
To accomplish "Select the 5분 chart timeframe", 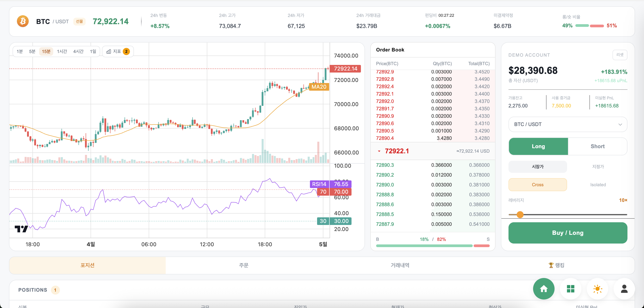I will (x=32, y=51).
